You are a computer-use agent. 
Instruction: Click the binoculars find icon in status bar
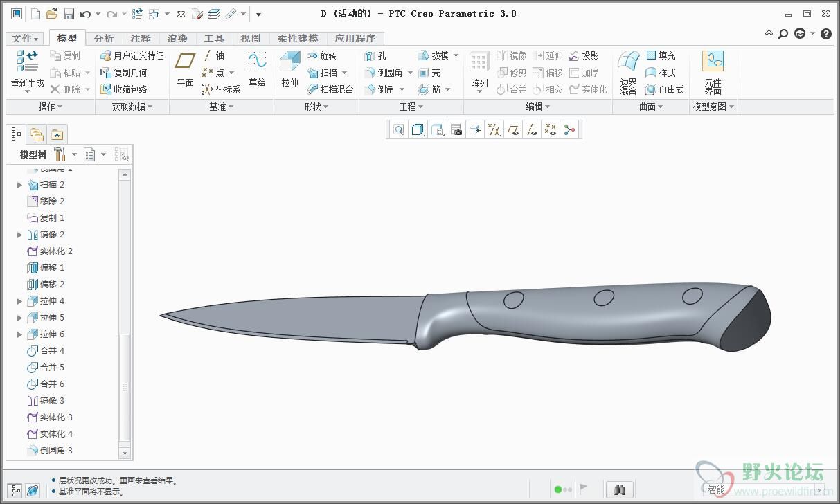point(620,490)
